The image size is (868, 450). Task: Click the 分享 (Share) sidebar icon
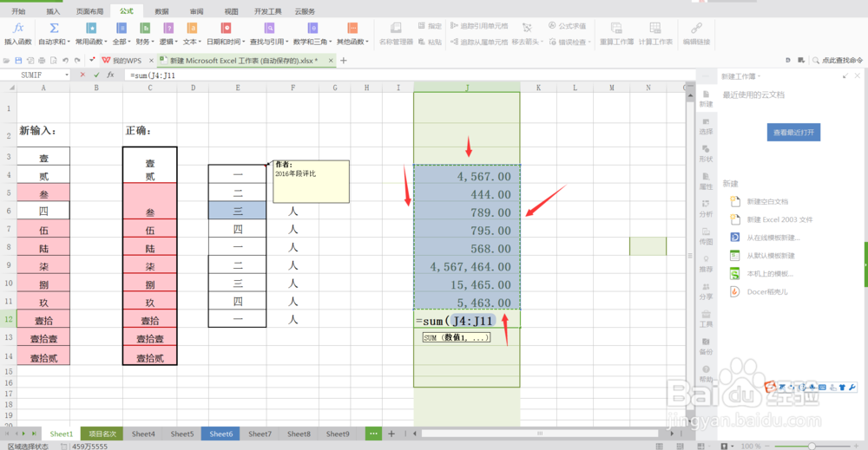click(706, 290)
